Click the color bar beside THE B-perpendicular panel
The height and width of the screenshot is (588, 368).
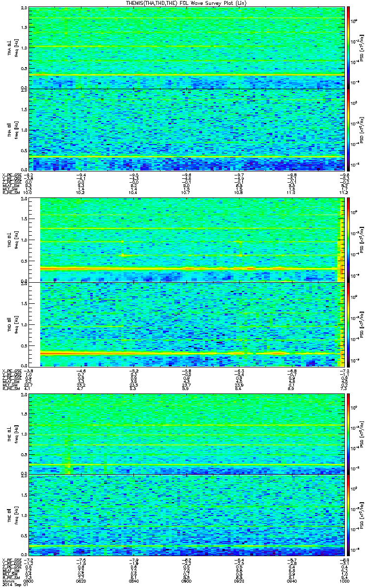[348, 434]
